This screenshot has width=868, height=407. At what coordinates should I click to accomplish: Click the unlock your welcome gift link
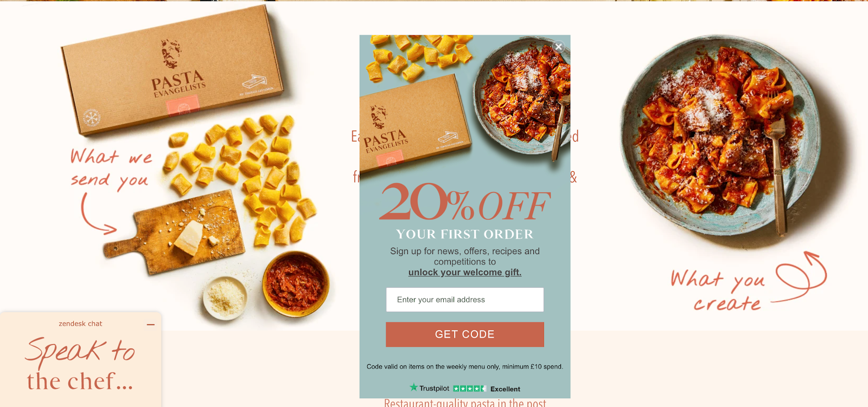tap(465, 272)
